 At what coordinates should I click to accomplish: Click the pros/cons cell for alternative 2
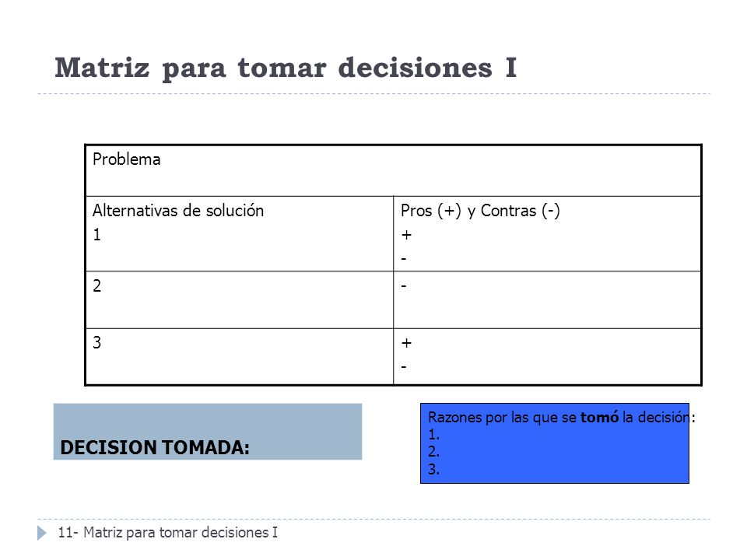[547, 300]
